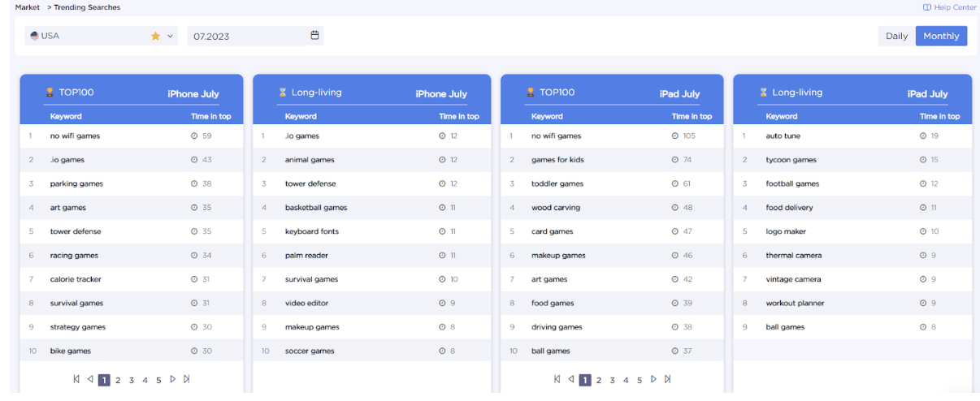980x401 pixels.
Task: Open the calendar icon in the date field
Action: coord(314,36)
